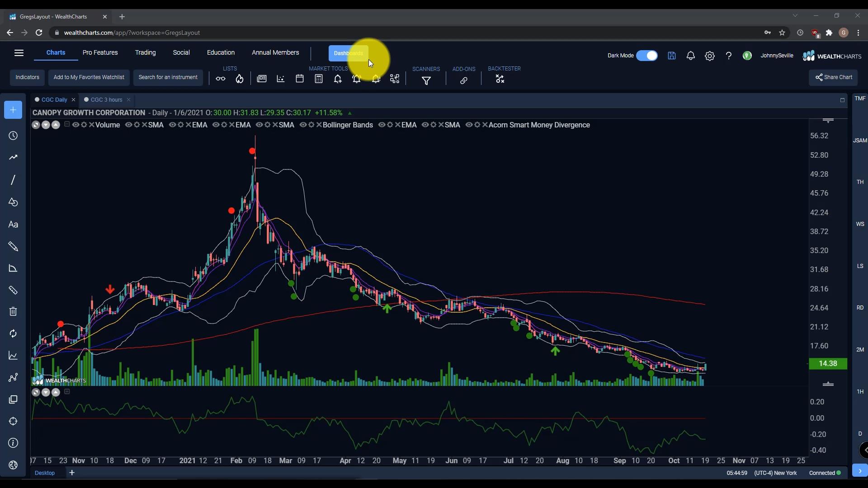This screenshot has width=868, height=488.
Task: Open the heatmap grid icon in Market Tools
Action: click(x=395, y=79)
